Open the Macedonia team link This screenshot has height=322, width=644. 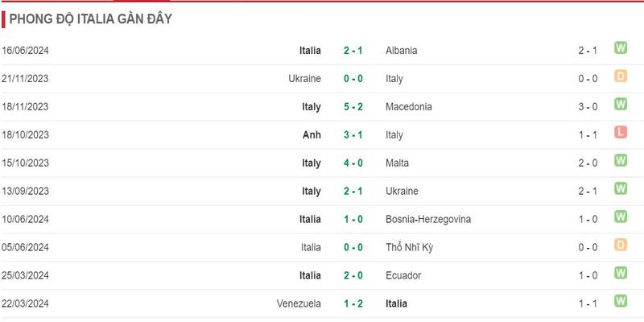click(409, 107)
